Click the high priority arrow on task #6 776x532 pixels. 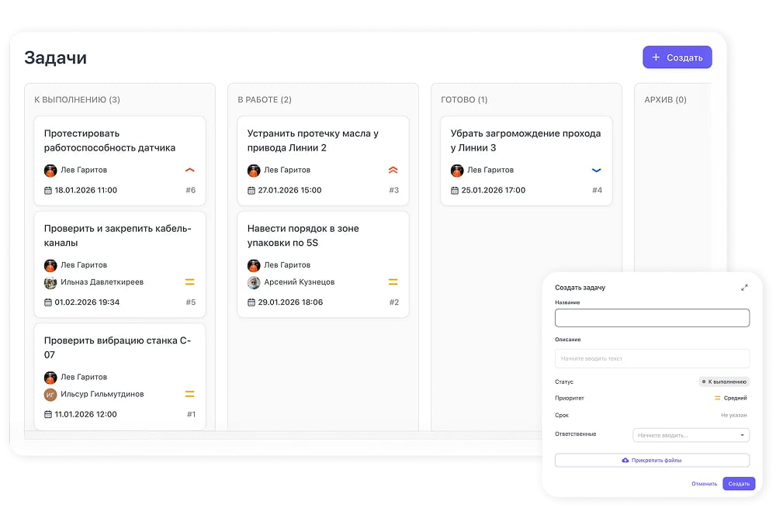point(189,170)
